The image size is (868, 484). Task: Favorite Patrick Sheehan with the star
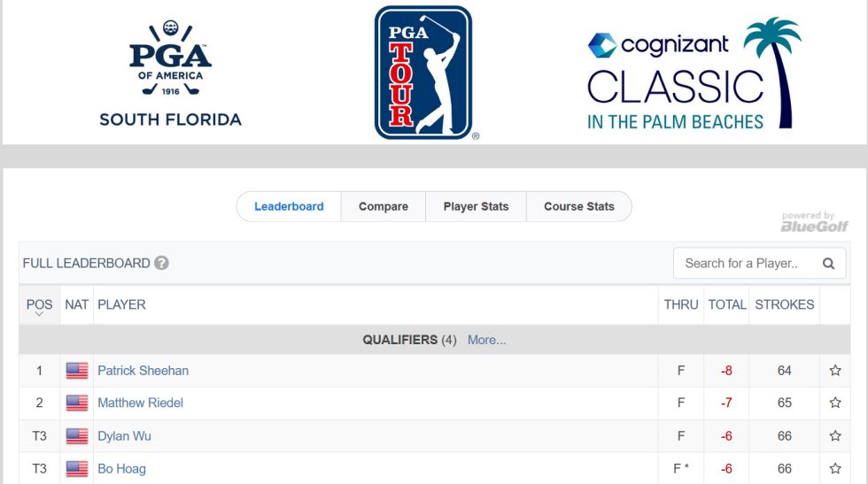click(835, 371)
